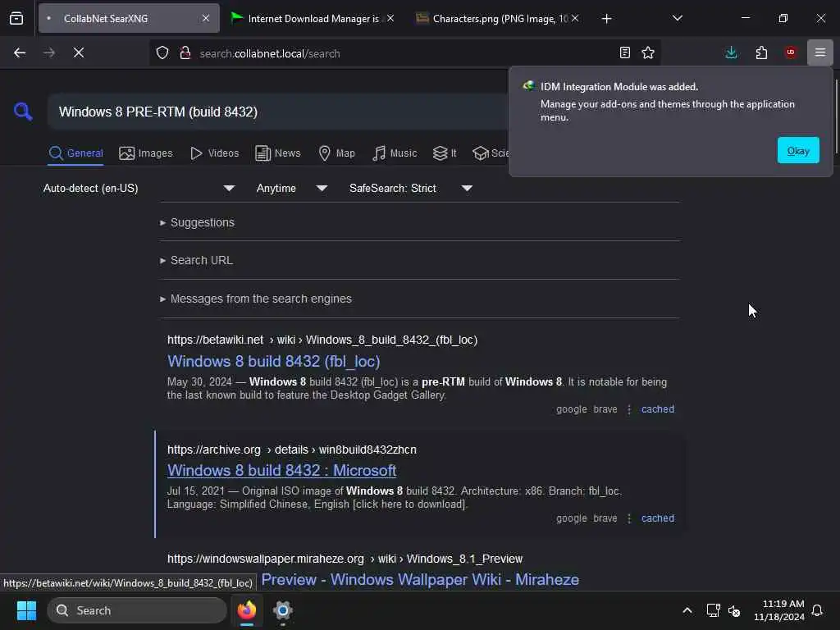Close the Characters.png tab
The image size is (840, 630).
[575, 18]
